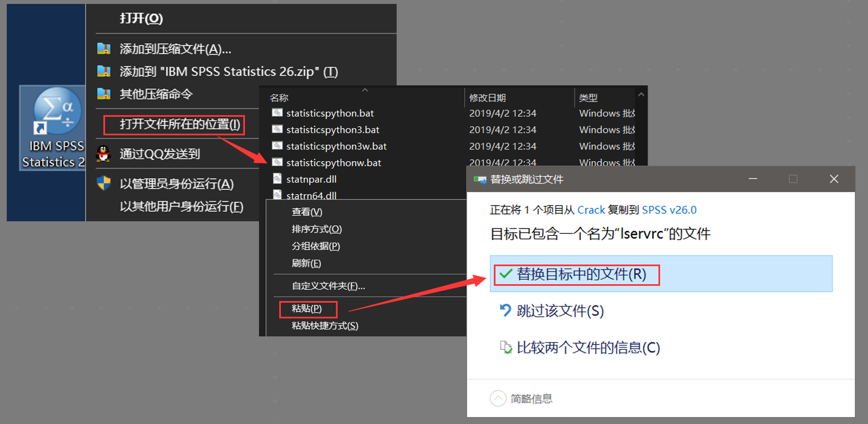
Task: Sort files by the 名称 column header
Action: pos(279,98)
